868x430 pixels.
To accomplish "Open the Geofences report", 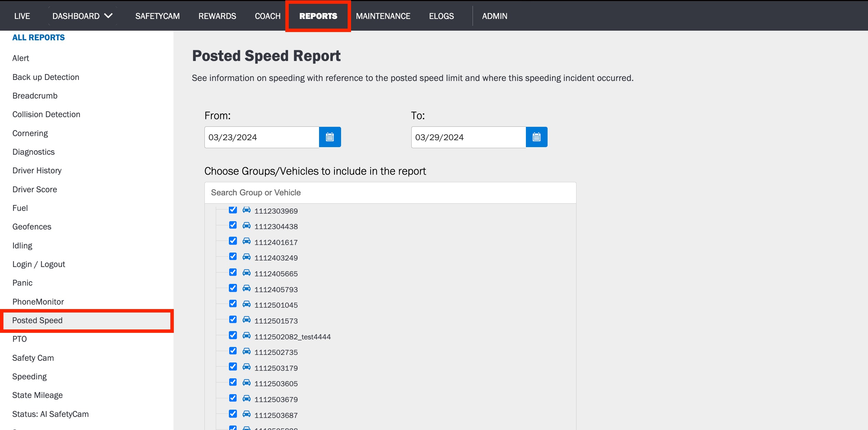I will tap(32, 227).
